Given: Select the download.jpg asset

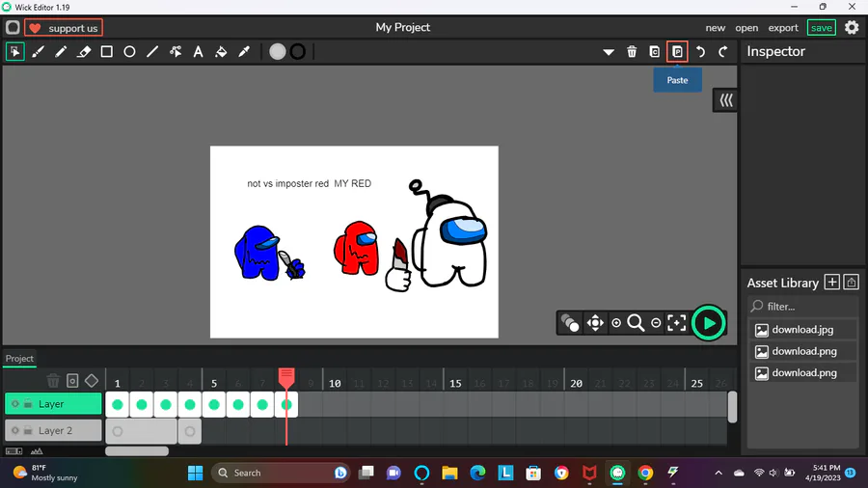Looking at the screenshot, I should click(x=802, y=330).
